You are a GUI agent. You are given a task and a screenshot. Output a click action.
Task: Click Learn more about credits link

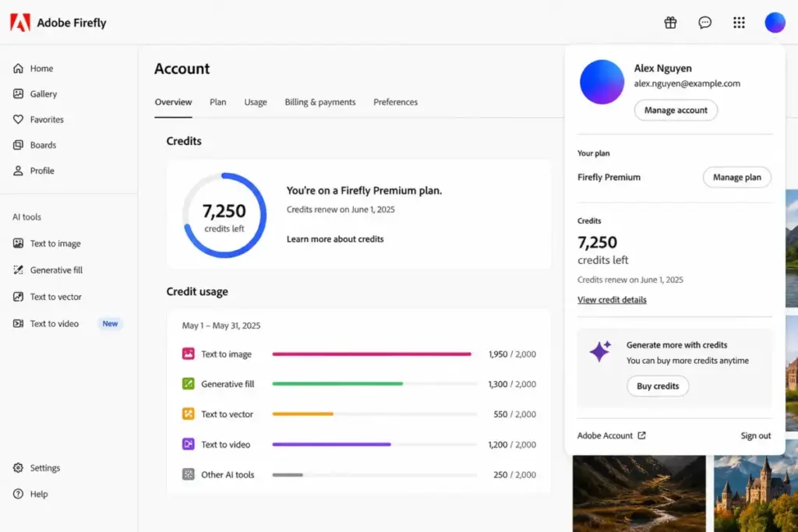pyautogui.click(x=335, y=239)
